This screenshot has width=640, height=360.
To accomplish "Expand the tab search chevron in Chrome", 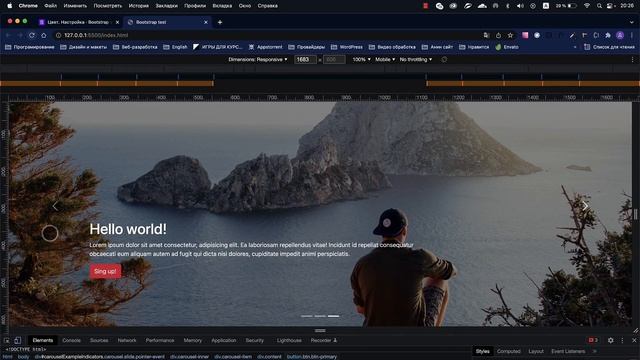I will click(x=632, y=22).
